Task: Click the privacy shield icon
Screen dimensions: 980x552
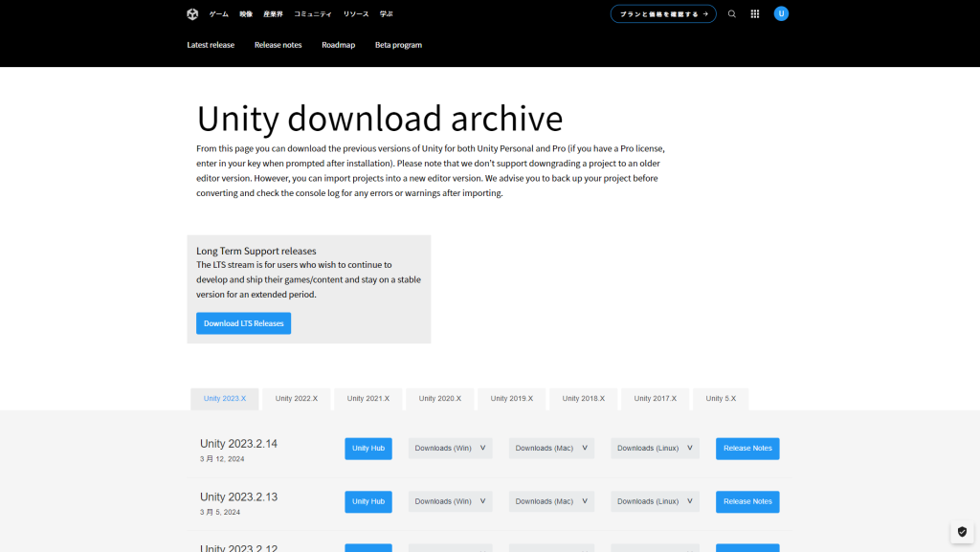Action: (x=962, y=532)
